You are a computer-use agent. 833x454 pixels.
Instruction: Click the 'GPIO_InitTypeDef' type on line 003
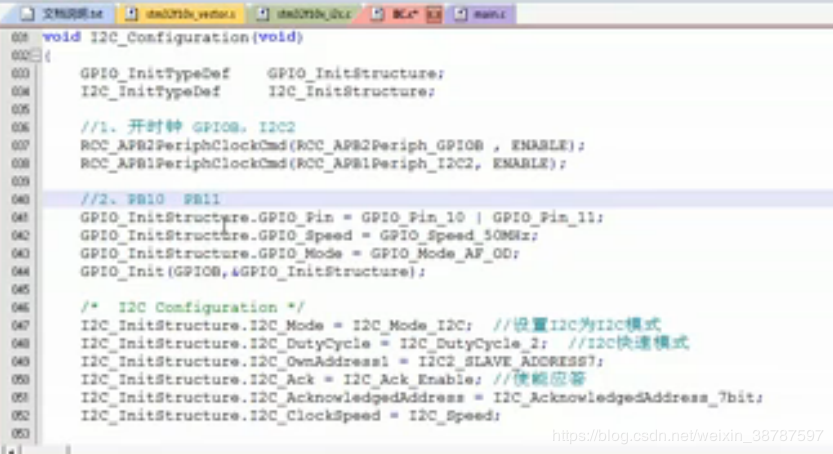coord(155,73)
